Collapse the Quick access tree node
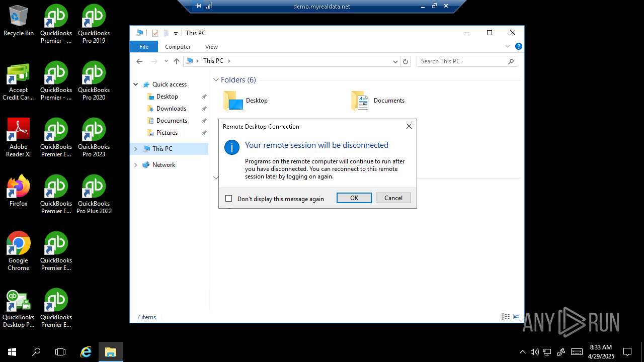 click(135, 84)
